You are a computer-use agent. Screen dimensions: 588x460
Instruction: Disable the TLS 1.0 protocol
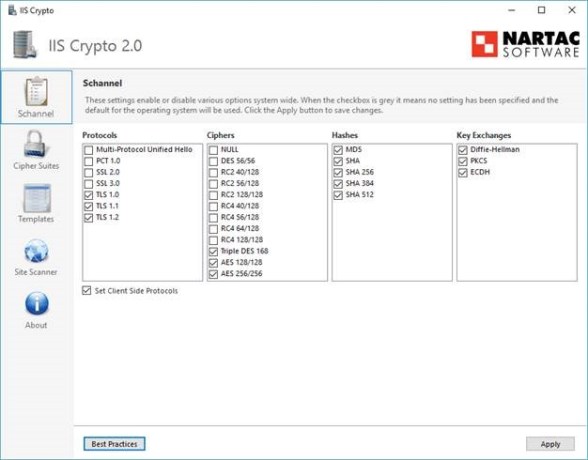click(x=88, y=195)
